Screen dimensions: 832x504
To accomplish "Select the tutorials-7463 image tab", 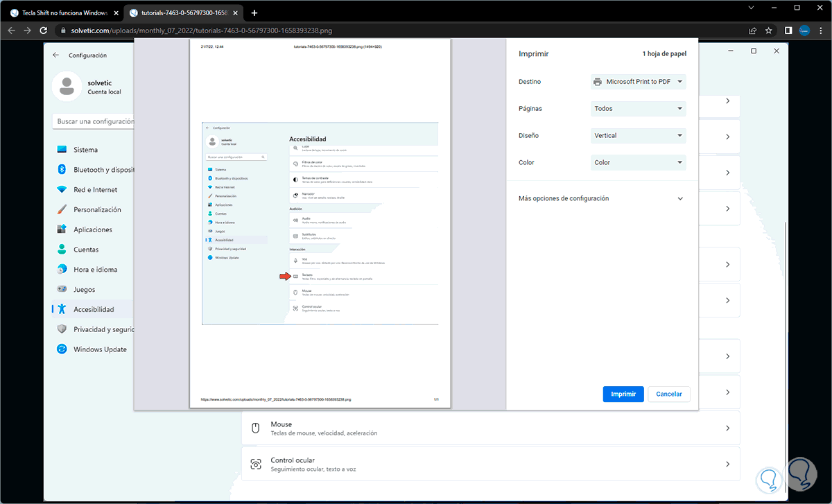I will 184,12.
